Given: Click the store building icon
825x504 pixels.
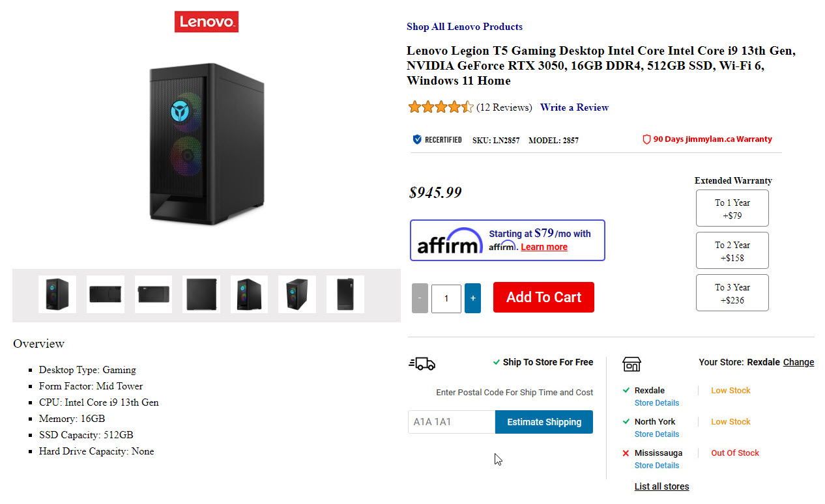Looking at the screenshot, I should pyautogui.click(x=631, y=363).
